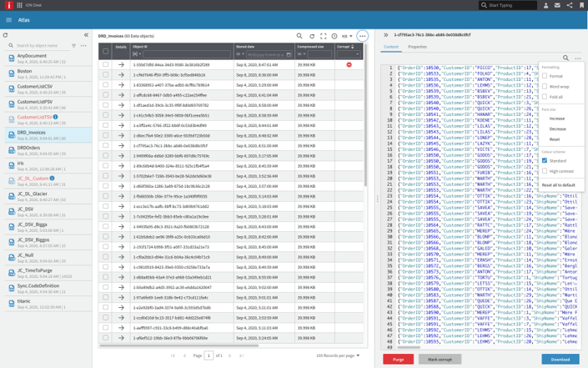This screenshot has height=368, width=588.
Task: Click the bookmark icon in top bar
Action: [x=581, y=5]
